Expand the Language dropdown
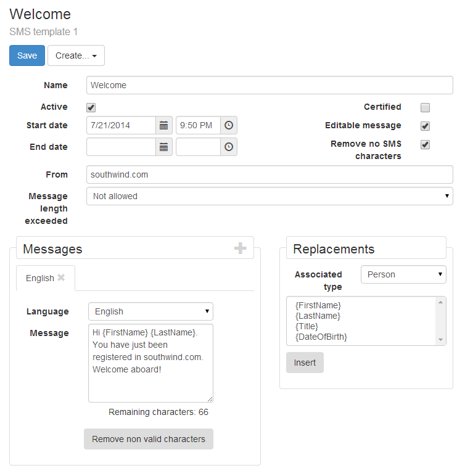The image size is (465, 476). [x=150, y=311]
